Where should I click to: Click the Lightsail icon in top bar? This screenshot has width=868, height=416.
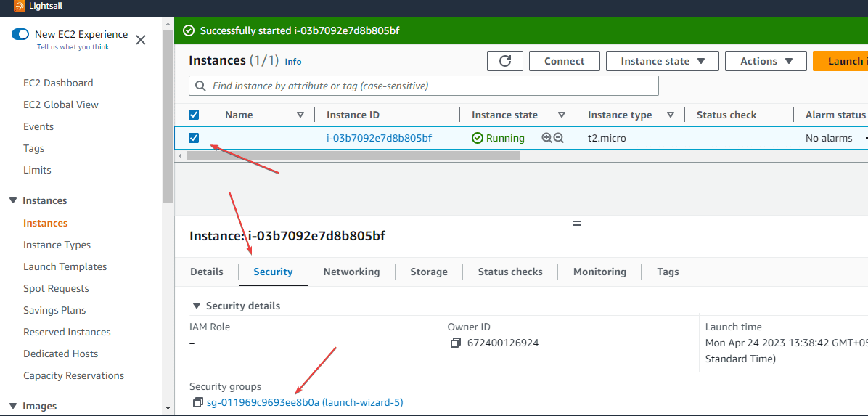pyautogui.click(x=20, y=6)
